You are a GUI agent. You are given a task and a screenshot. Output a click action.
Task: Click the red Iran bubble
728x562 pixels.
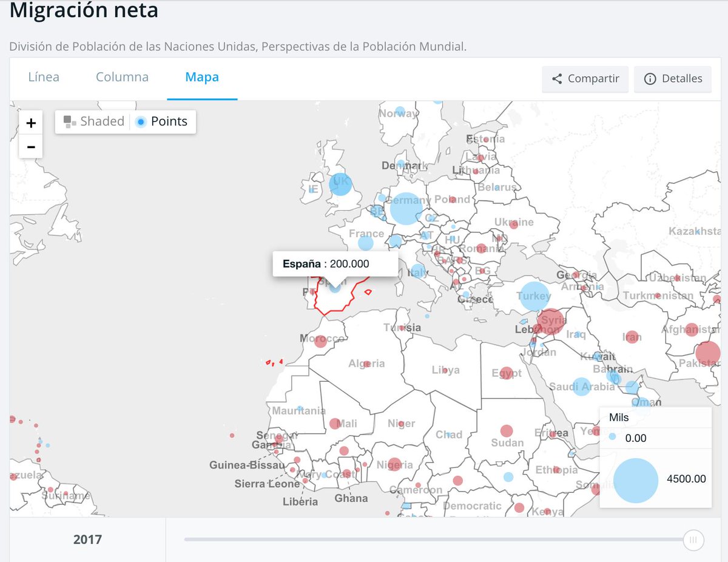point(632,337)
